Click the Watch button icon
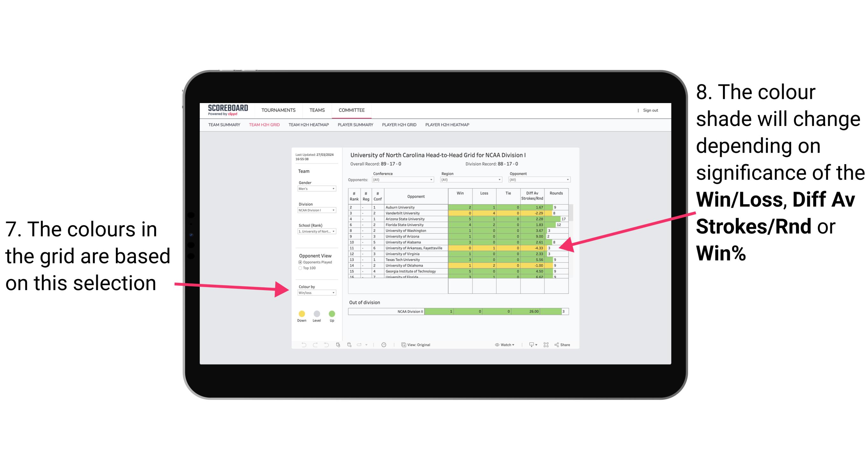The height and width of the screenshot is (467, 868). [496, 345]
